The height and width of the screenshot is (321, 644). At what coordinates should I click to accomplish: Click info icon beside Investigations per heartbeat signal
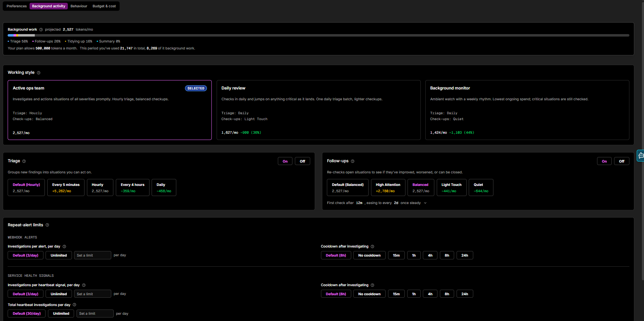tap(84, 285)
